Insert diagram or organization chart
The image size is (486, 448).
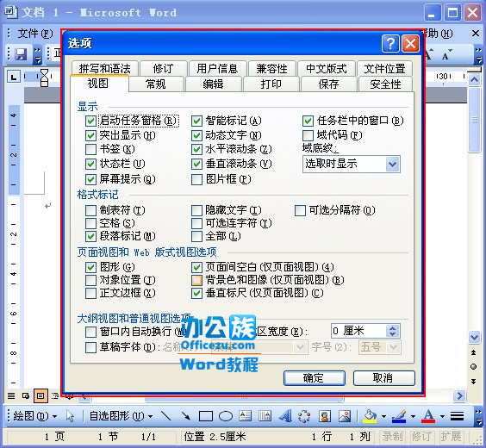[304, 416]
